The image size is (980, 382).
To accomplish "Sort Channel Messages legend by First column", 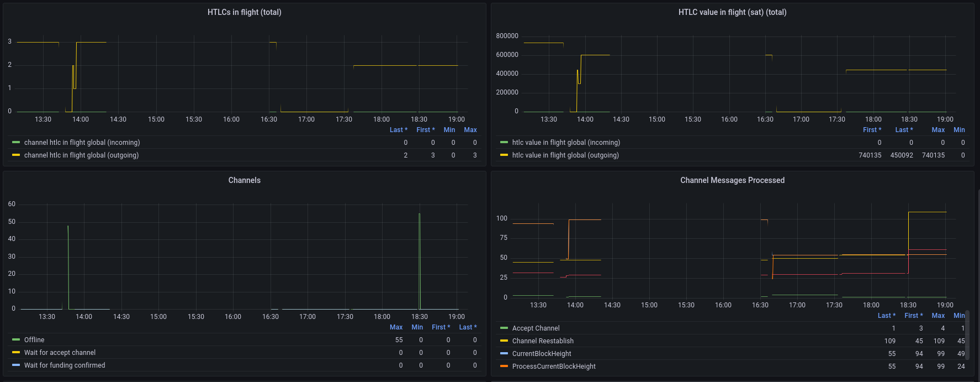I will (x=913, y=316).
